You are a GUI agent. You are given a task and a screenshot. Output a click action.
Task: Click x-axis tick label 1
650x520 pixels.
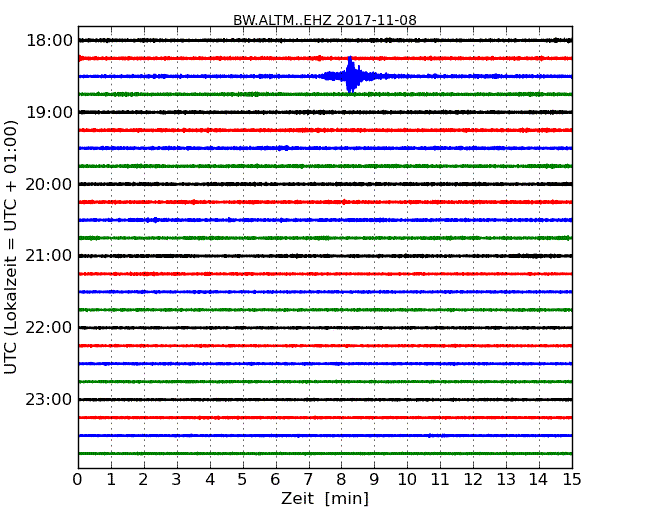[111, 480]
